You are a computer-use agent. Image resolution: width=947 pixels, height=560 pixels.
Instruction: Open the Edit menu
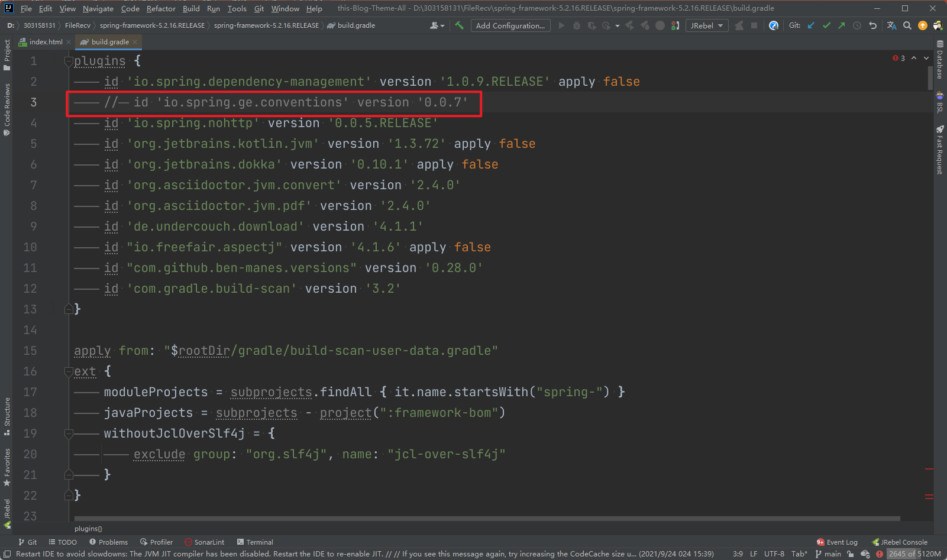click(x=46, y=8)
